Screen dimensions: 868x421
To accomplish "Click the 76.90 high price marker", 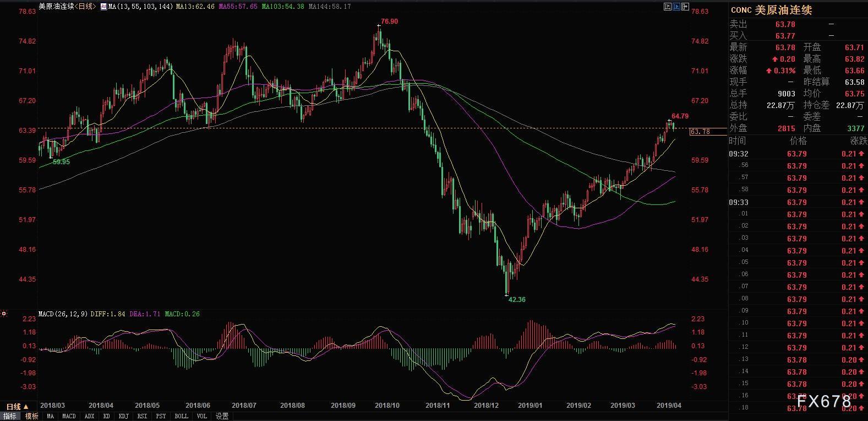I will 389,21.
